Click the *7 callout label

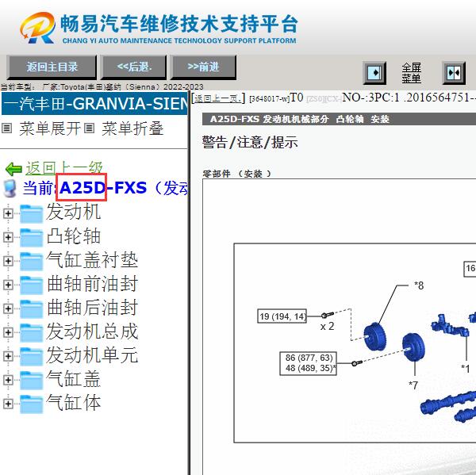click(413, 385)
